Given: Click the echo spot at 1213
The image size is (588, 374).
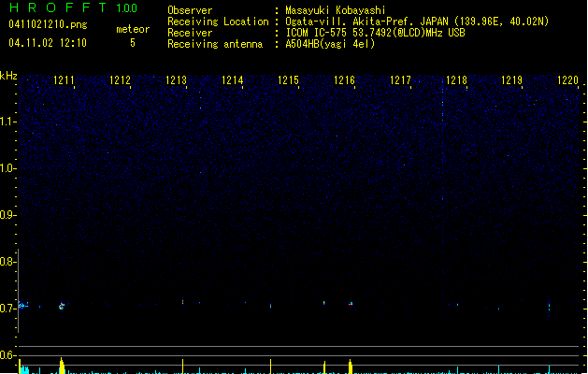Looking at the screenshot, I should click(182, 302).
